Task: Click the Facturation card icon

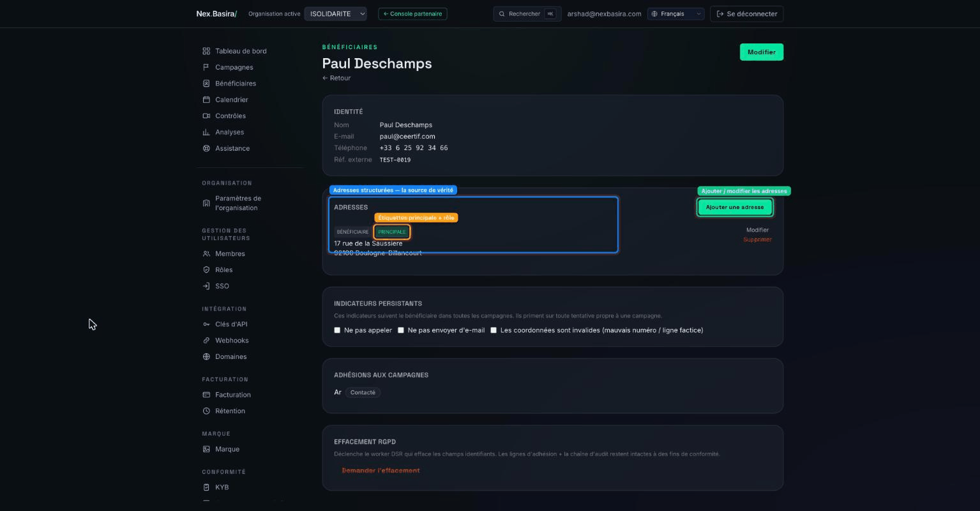Action: pos(206,395)
